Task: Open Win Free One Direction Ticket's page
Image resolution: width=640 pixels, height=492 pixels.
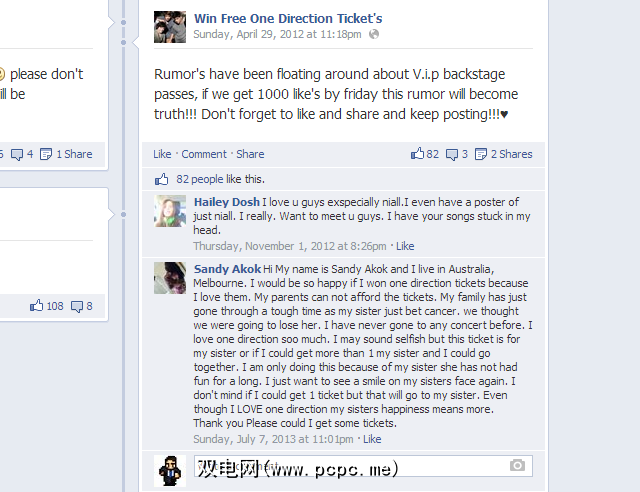Action: tap(288, 18)
